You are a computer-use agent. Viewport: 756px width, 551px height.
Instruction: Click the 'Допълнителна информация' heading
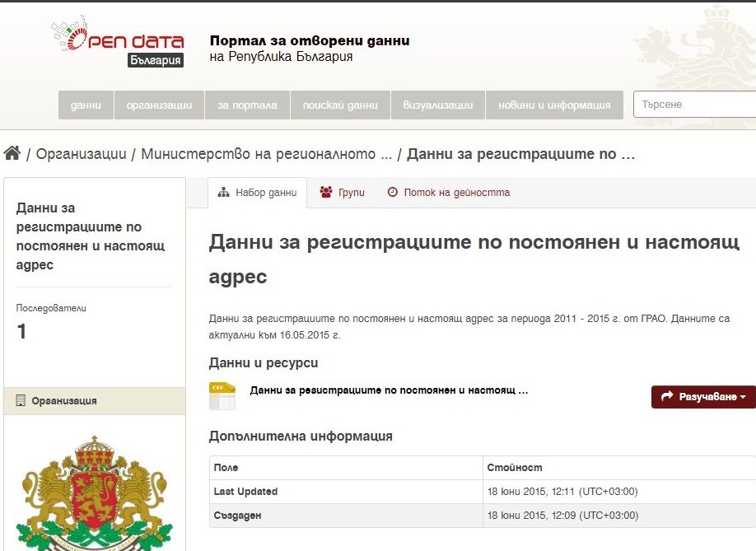click(x=301, y=437)
